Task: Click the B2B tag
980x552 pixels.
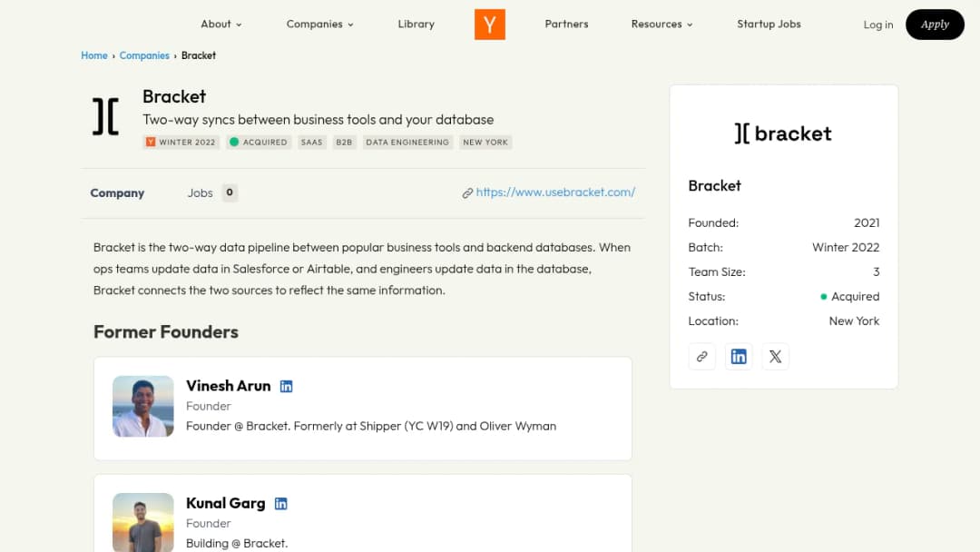Action: coord(345,143)
